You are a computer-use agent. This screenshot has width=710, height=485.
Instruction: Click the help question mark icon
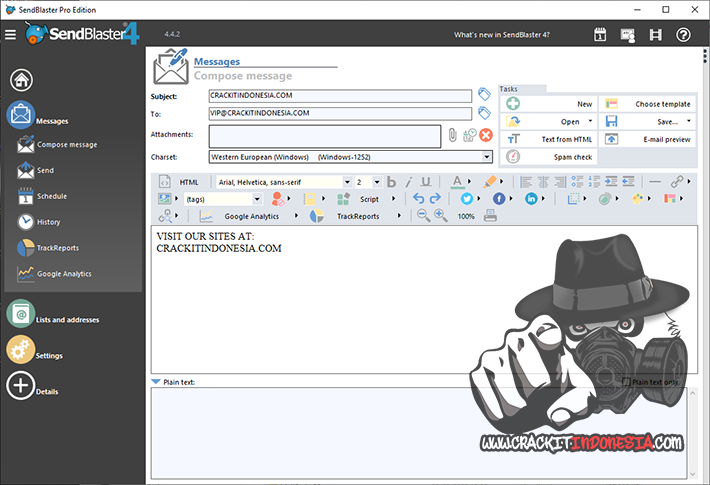pyautogui.click(x=683, y=35)
